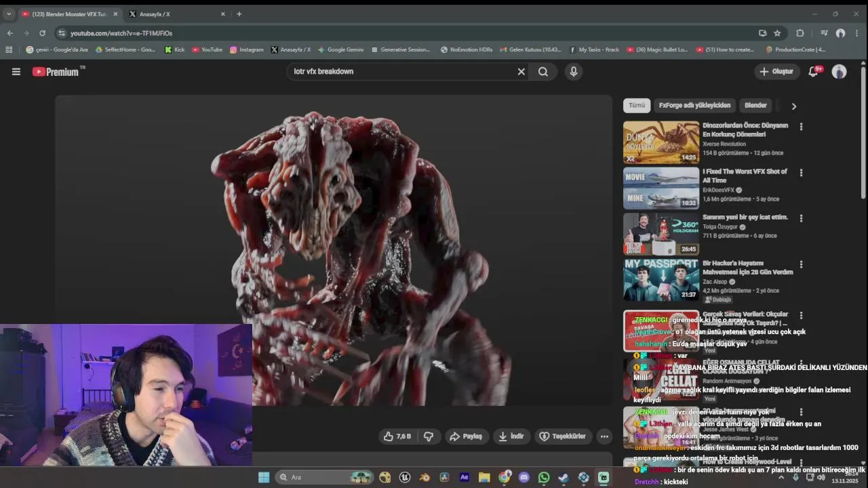Open the 'Instagram' bookmark
868x488 pixels.
[x=247, y=49]
